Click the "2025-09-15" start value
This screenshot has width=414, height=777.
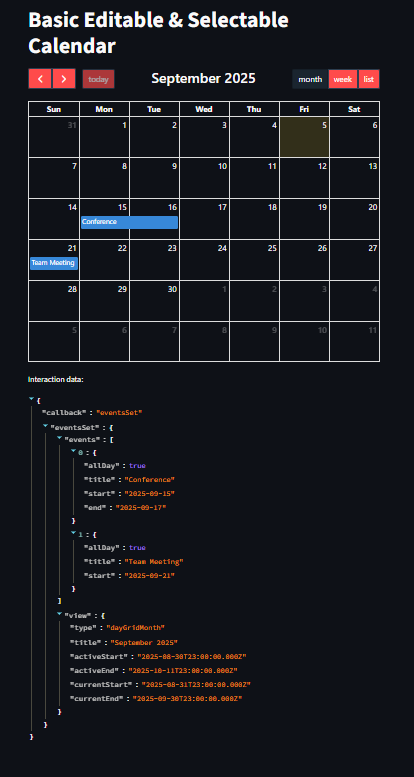pos(149,494)
